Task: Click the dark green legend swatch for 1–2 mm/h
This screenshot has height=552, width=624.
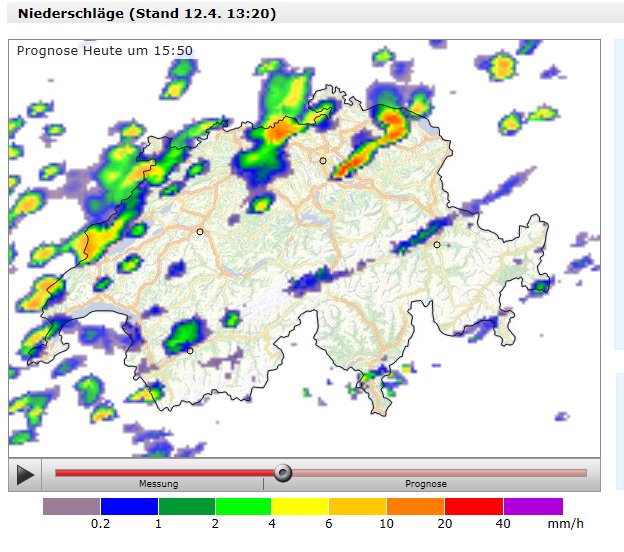Action: [x=187, y=506]
